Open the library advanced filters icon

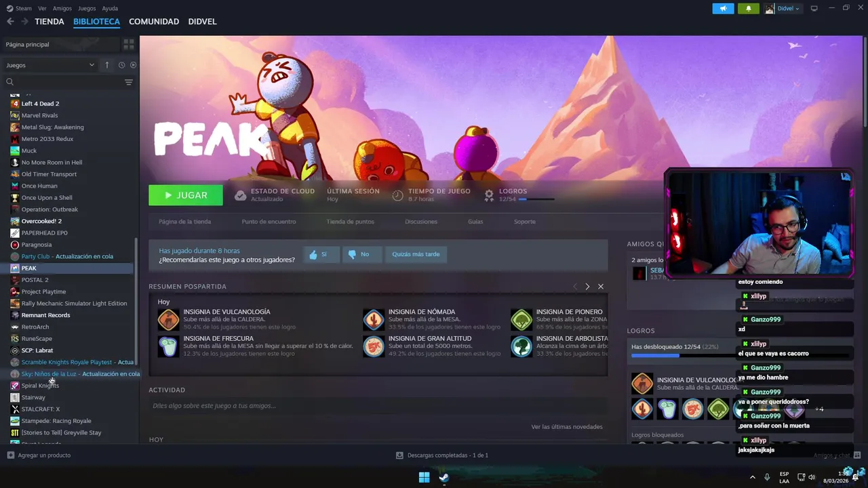128,82
